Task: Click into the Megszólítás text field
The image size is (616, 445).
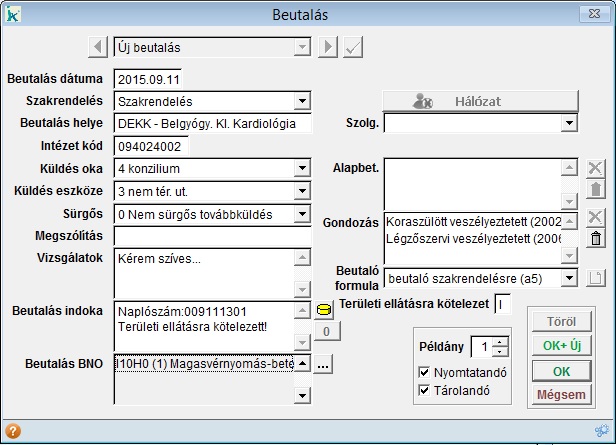Action: [212, 236]
